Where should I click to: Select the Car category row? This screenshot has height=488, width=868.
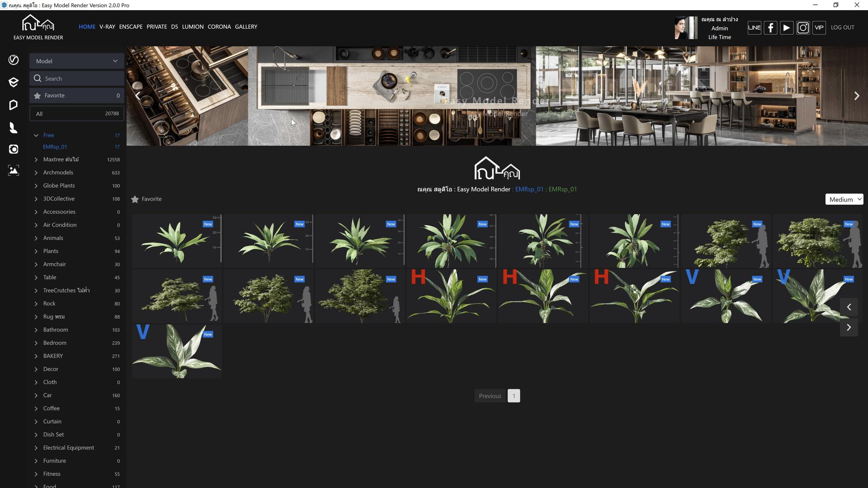[77, 396]
